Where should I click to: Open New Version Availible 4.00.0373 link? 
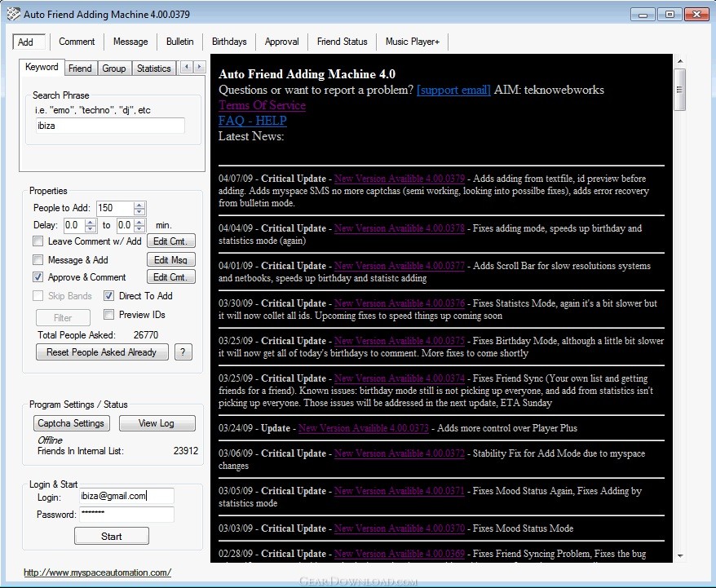tap(364, 428)
